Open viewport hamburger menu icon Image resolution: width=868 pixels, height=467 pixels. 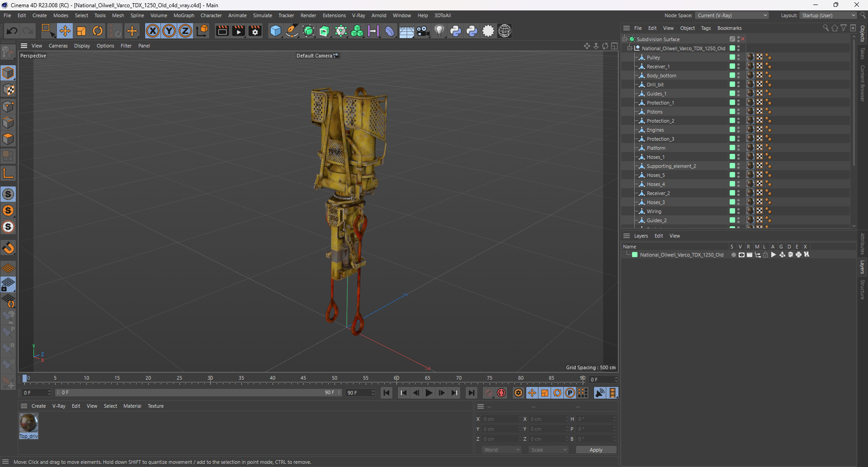(24, 46)
